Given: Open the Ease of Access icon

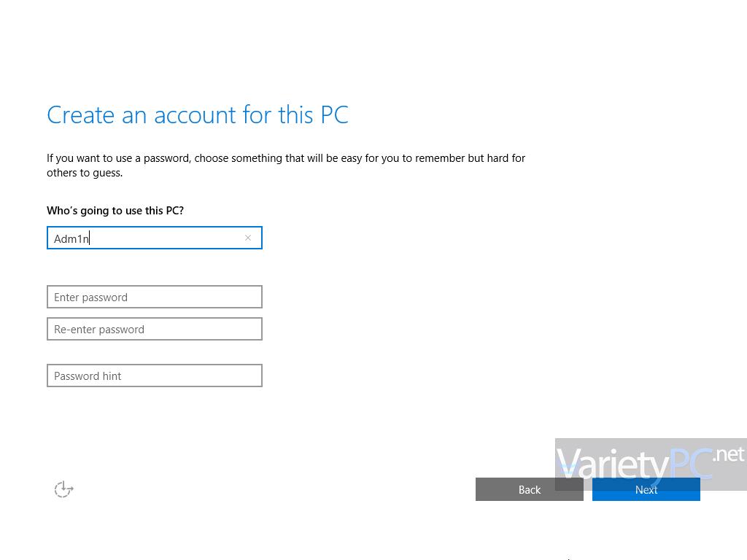Looking at the screenshot, I should pyautogui.click(x=63, y=489).
